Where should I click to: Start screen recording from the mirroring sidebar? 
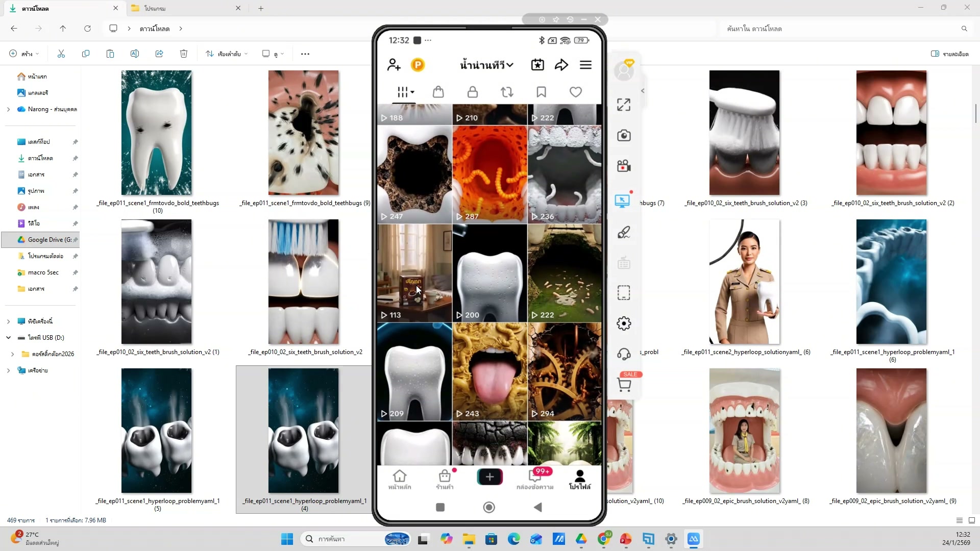(624, 166)
